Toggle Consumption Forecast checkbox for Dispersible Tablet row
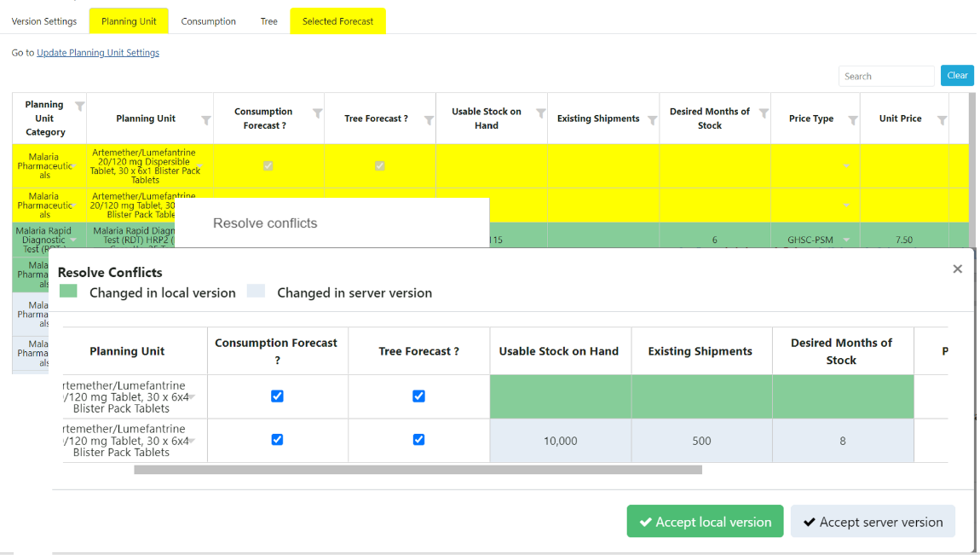 point(268,165)
